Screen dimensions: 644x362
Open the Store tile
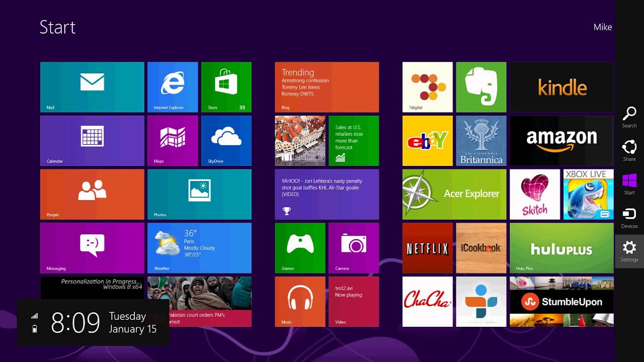[226, 87]
